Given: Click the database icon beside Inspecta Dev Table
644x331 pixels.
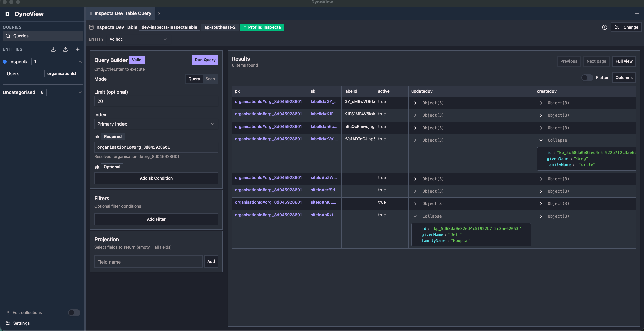Looking at the screenshot, I should tap(91, 27).
